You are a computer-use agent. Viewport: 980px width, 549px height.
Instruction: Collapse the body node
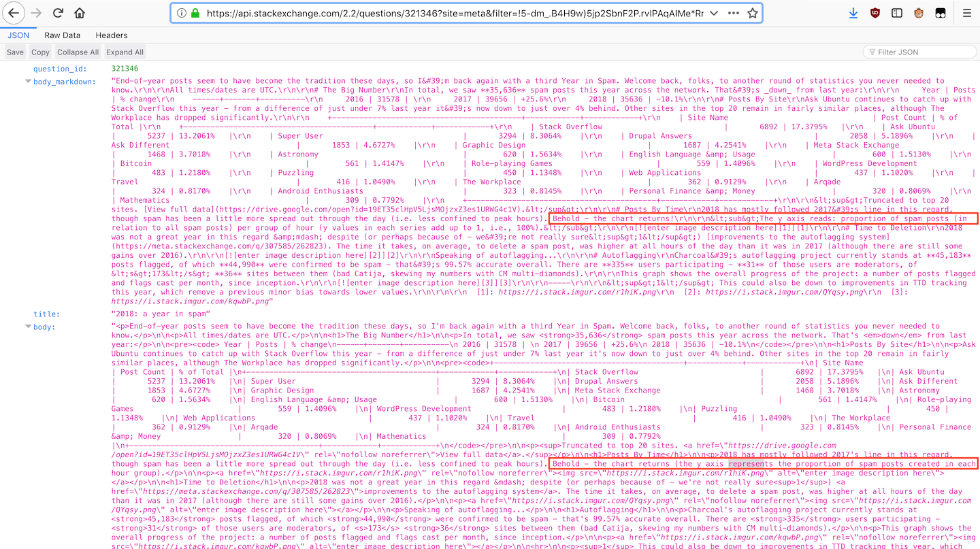[28, 327]
